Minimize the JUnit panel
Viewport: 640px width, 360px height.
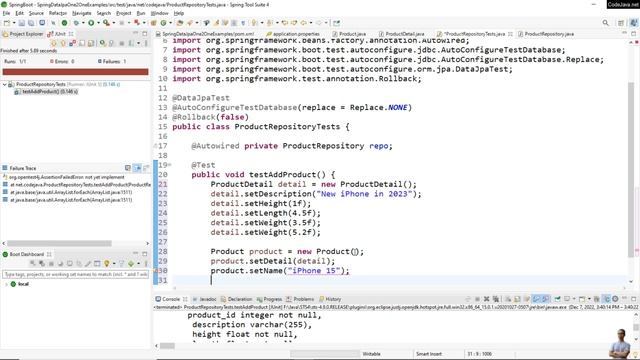(x=136, y=33)
